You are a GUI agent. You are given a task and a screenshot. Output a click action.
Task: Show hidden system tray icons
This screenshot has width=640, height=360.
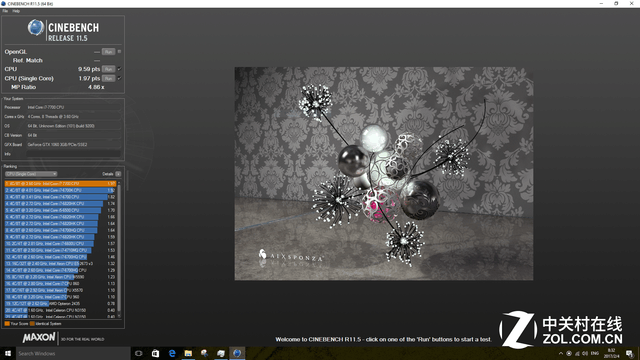(x=560, y=353)
